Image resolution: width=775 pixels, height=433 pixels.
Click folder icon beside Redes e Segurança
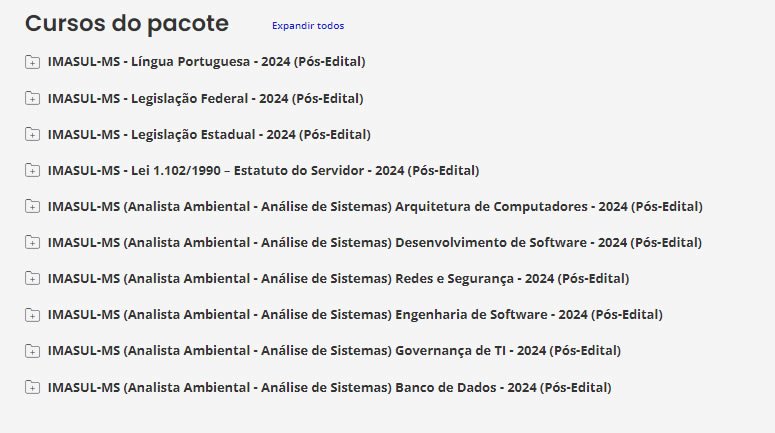33,278
